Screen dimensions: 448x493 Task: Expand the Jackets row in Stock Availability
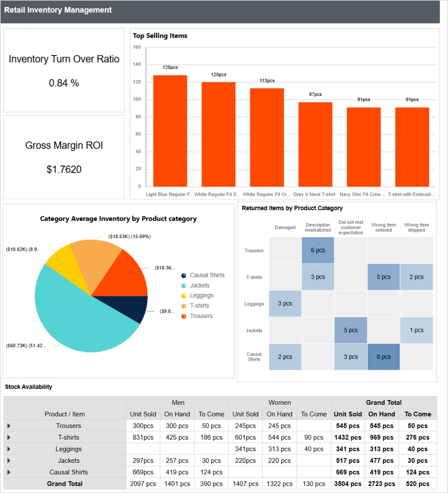tap(9, 460)
